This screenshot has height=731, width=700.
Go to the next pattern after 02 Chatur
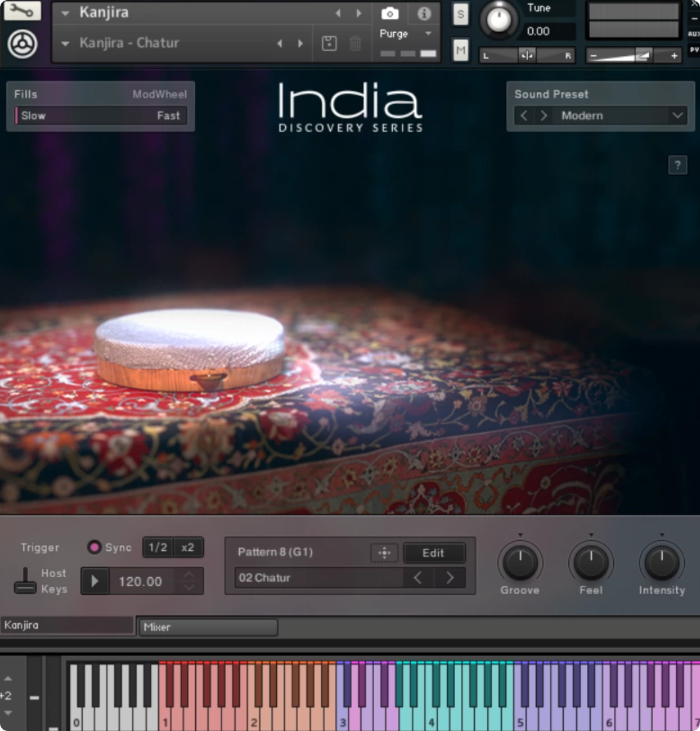(x=450, y=578)
